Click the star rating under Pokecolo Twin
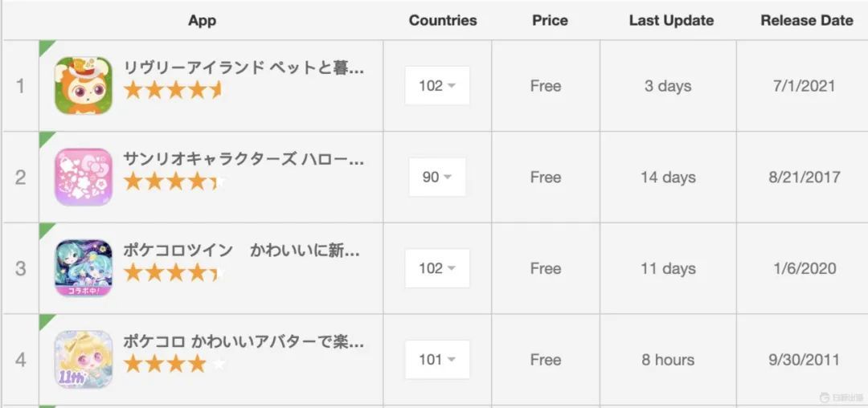868x408 pixels. (174, 272)
